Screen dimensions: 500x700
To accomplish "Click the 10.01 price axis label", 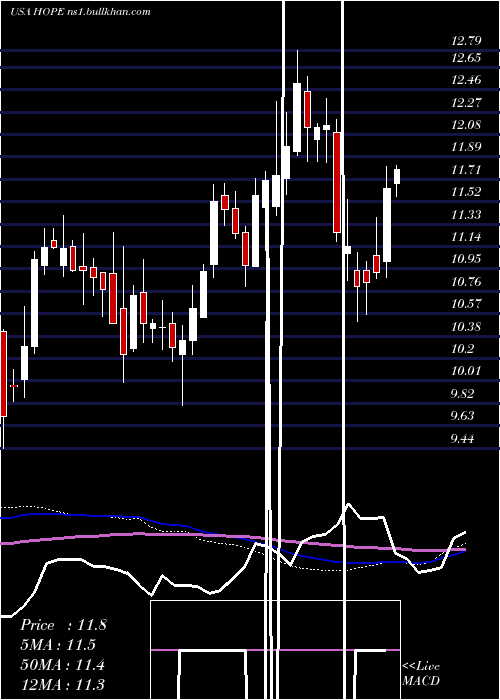I will point(466,371).
